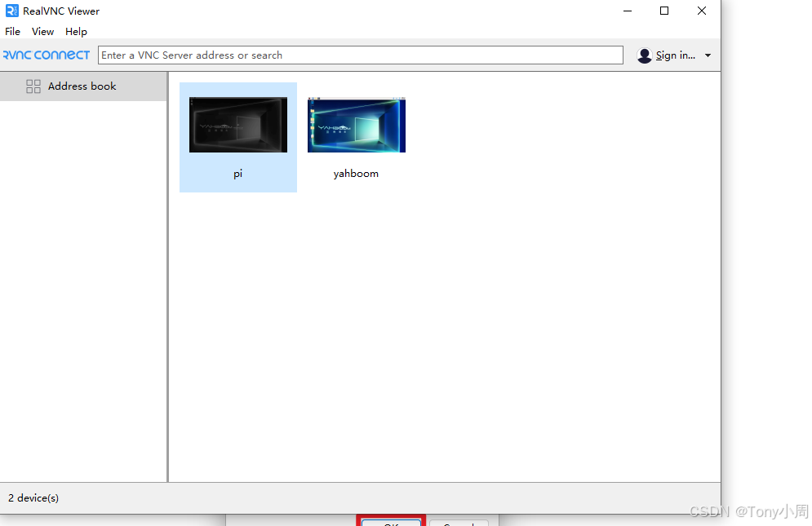Click the Address book grid icon

point(33,86)
